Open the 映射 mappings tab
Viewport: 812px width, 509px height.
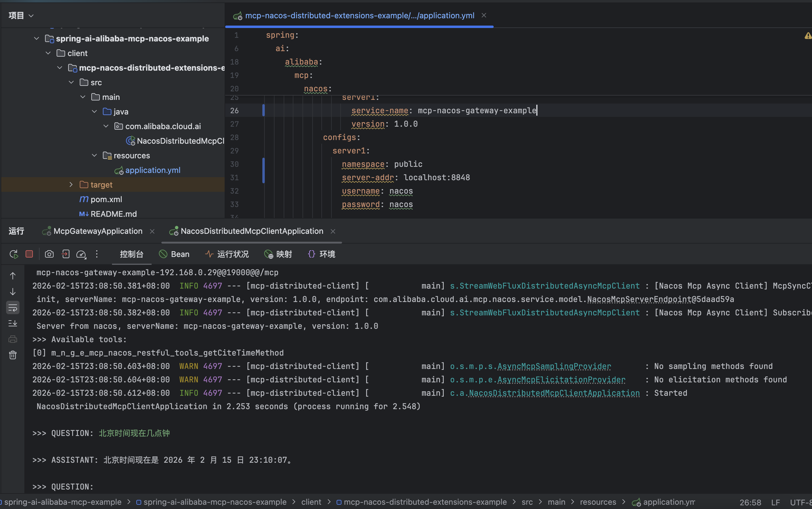(278, 254)
